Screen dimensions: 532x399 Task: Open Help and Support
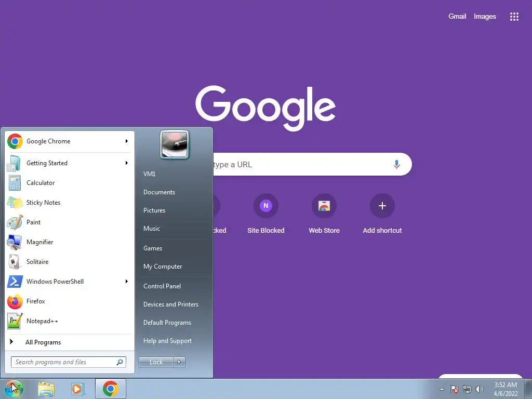pos(168,341)
